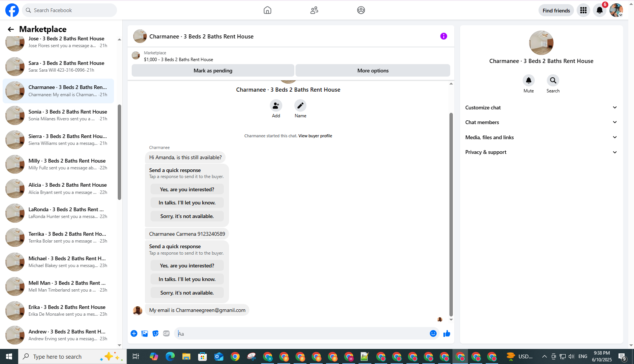Viewport: 634px width, 364px height.
Task: Open Terrika conversation in chat list
Action: click(x=58, y=237)
